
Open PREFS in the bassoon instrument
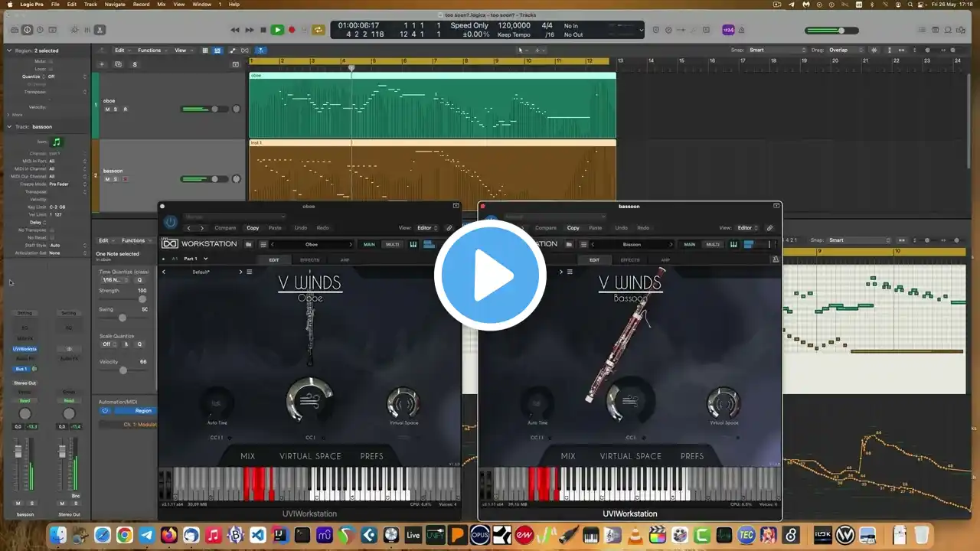click(692, 456)
